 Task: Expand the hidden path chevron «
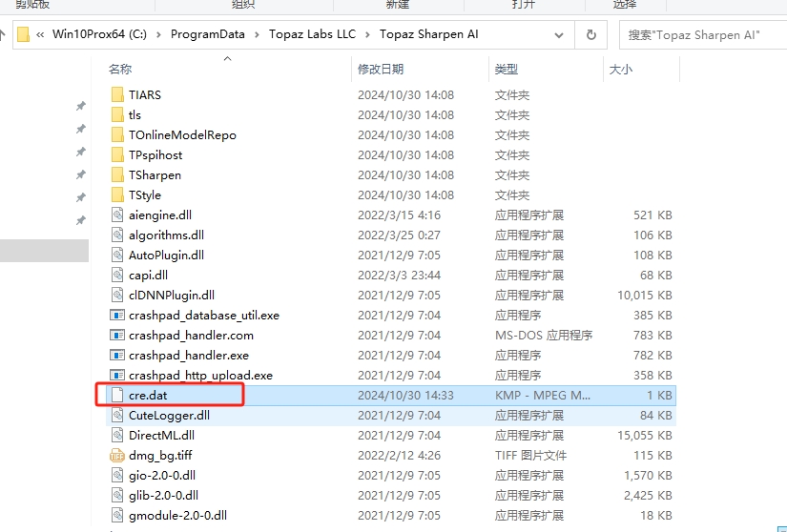point(40,34)
